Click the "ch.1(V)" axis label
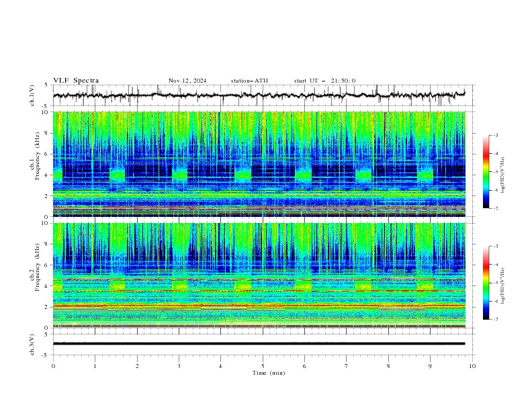The height and width of the screenshot is (411, 532). tap(32, 95)
